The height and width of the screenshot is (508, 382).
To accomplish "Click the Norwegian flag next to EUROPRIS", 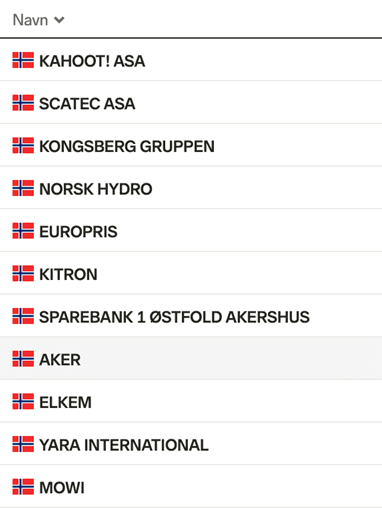I will point(23,231).
